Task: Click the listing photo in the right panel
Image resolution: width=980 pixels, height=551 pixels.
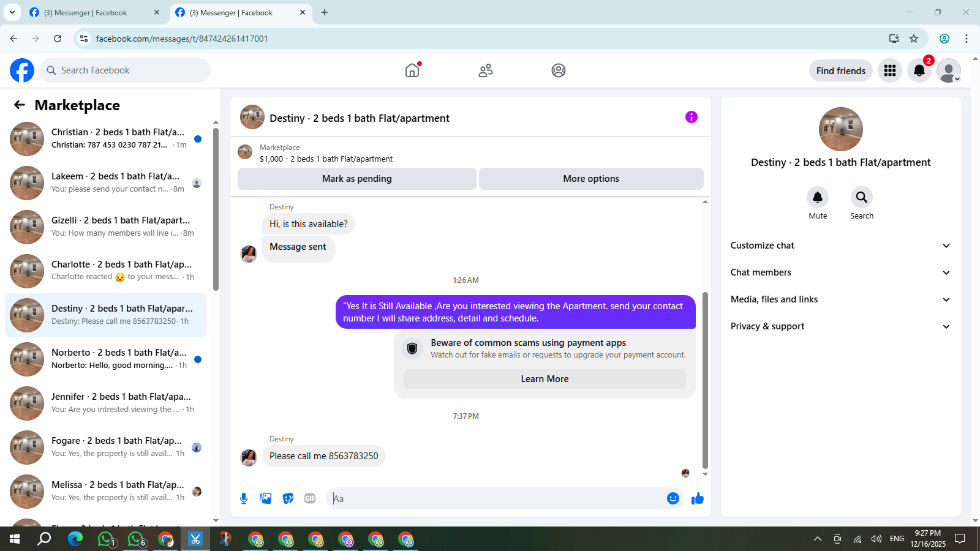Action: click(x=841, y=129)
